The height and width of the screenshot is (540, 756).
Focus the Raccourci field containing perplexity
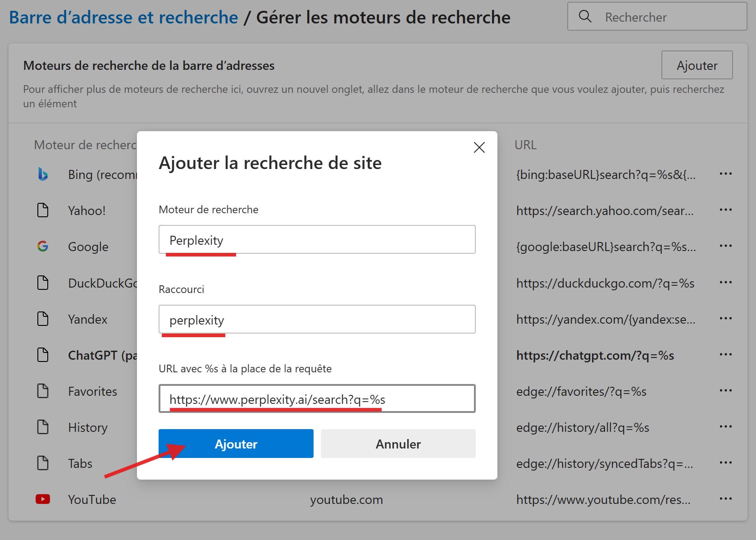point(317,319)
